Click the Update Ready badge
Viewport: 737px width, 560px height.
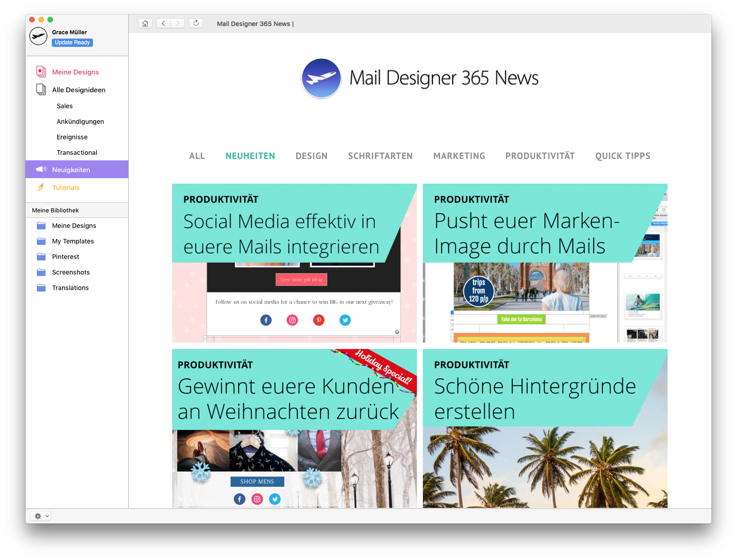click(x=72, y=42)
